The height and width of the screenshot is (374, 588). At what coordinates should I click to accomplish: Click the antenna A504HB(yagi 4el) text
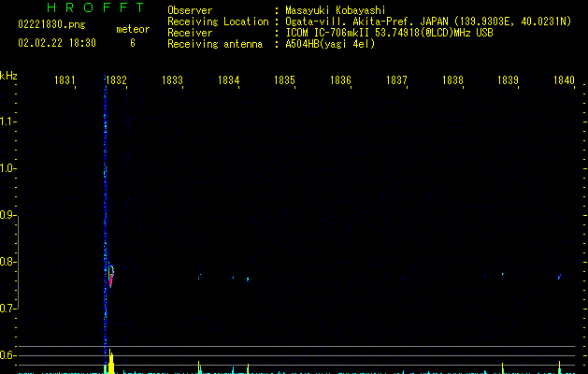click(330, 44)
